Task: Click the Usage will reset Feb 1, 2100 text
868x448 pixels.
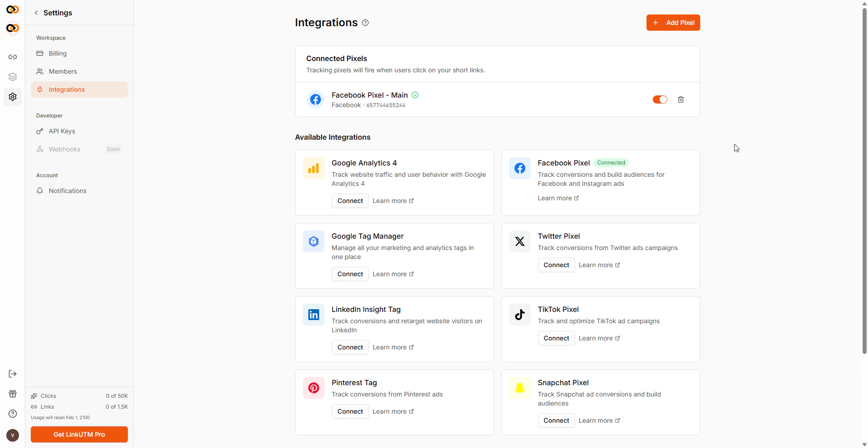Action: (x=60, y=418)
